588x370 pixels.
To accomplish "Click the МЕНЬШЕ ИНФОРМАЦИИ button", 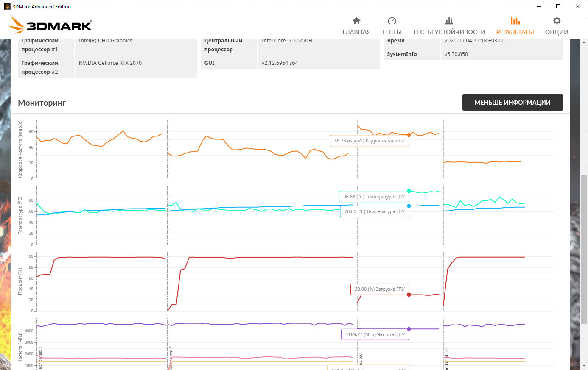I will 512,103.
